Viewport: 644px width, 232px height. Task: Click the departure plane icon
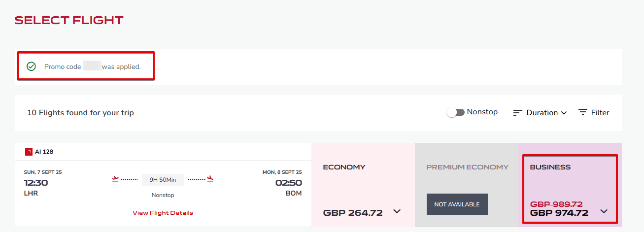coord(116,179)
